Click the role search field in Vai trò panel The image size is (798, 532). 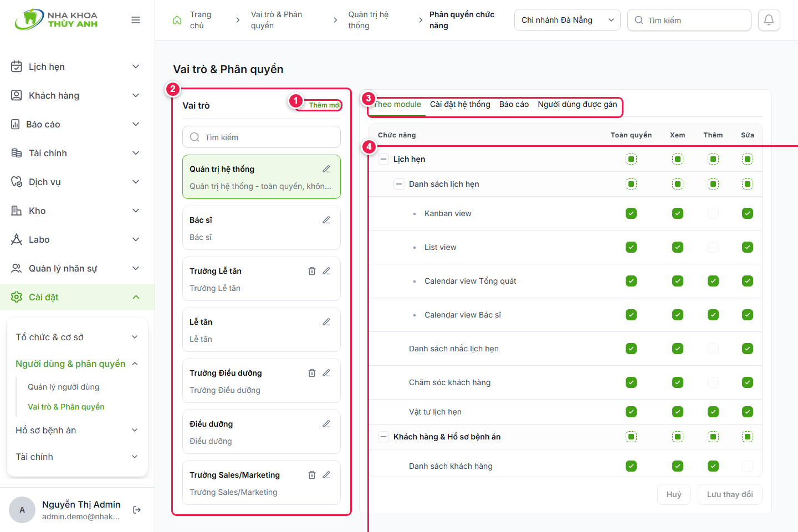point(262,137)
